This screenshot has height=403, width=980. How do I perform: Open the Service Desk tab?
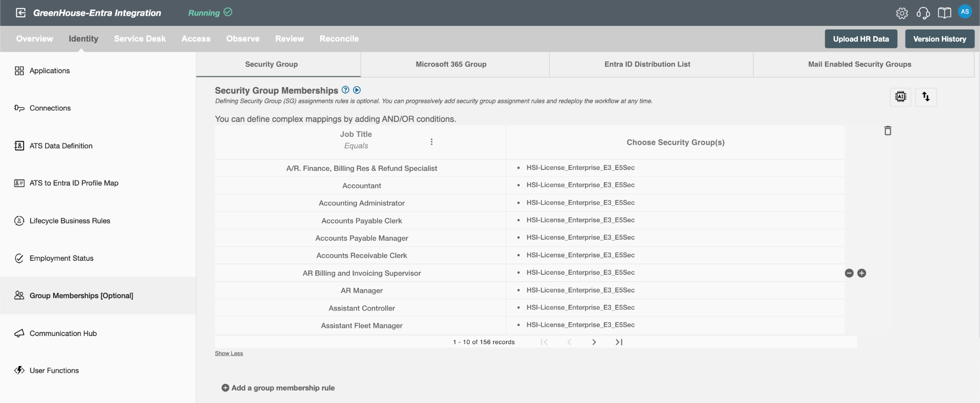coord(140,39)
